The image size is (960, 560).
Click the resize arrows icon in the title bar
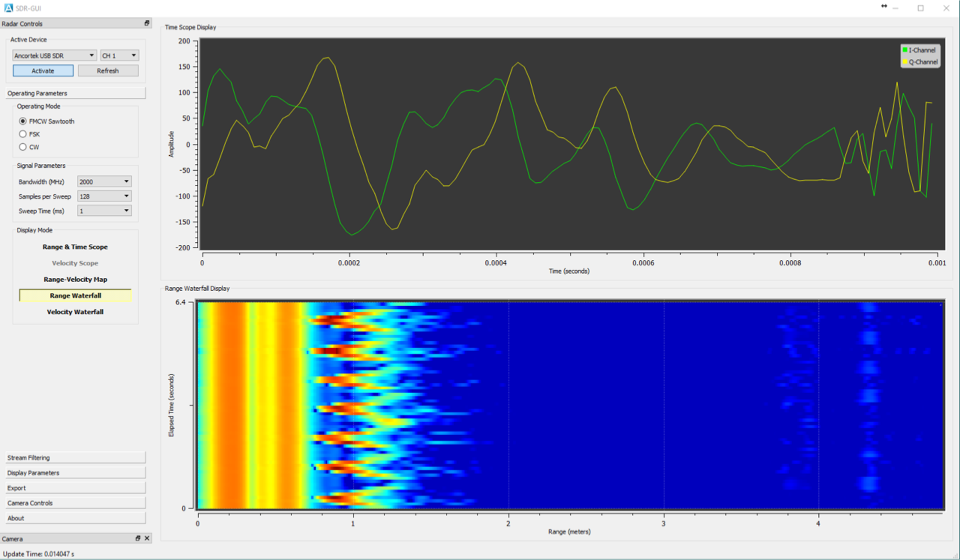pos(884,6)
